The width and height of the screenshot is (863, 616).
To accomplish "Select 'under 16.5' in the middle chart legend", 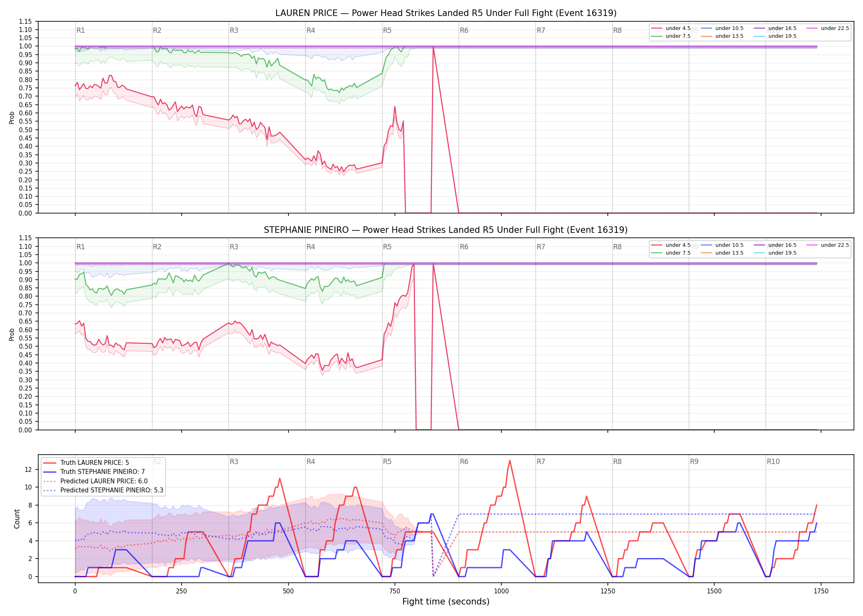I will tap(775, 245).
